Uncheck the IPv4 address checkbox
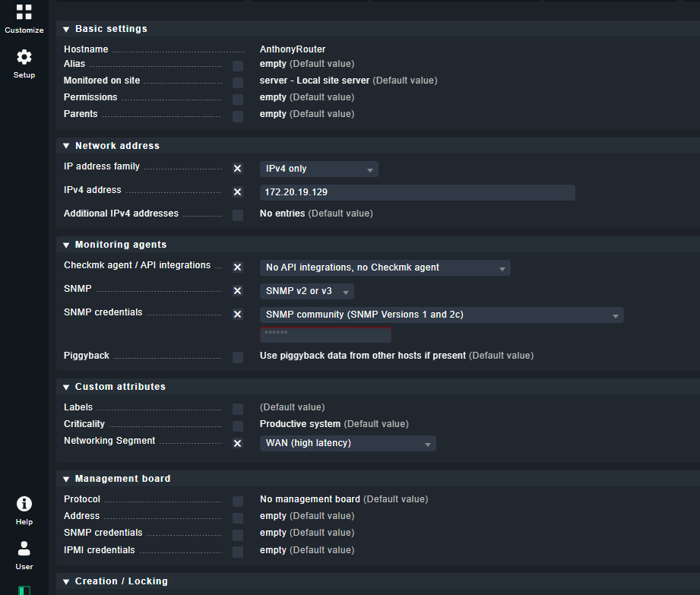This screenshot has width=700, height=595. click(x=238, y=192)
